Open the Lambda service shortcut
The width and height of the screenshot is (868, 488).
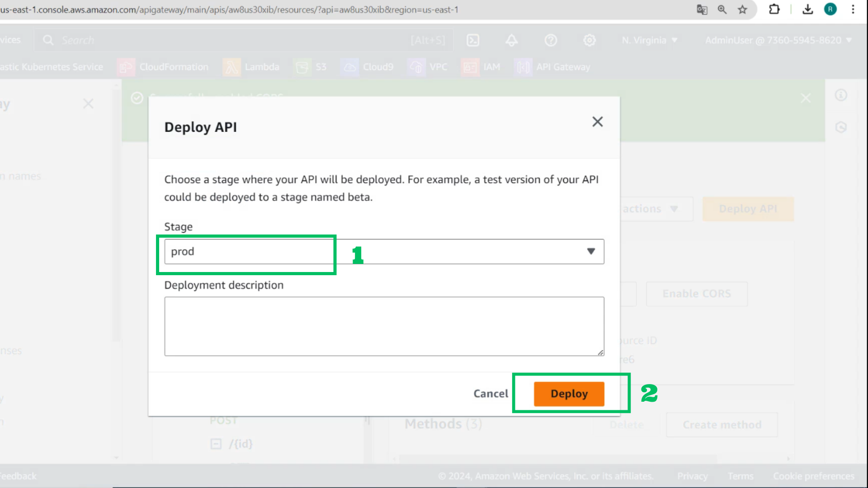pyautogui.click(x=251, y=67)
